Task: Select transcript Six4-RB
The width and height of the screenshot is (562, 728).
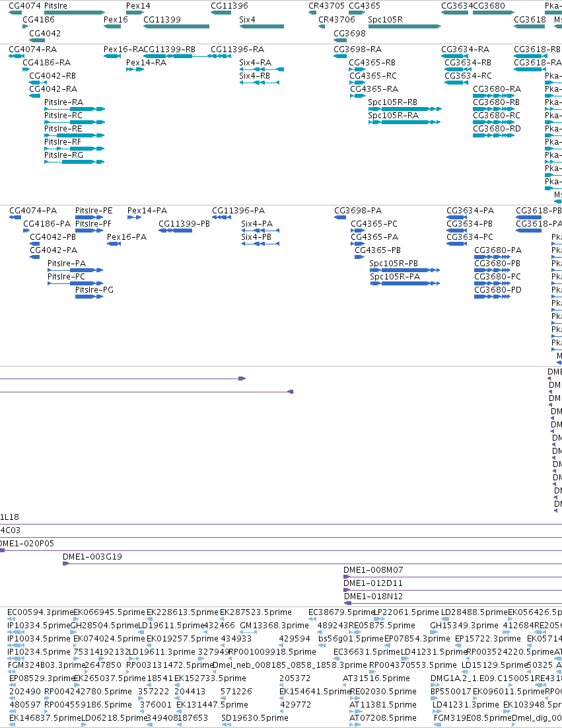Action: [x=255, y=76]
